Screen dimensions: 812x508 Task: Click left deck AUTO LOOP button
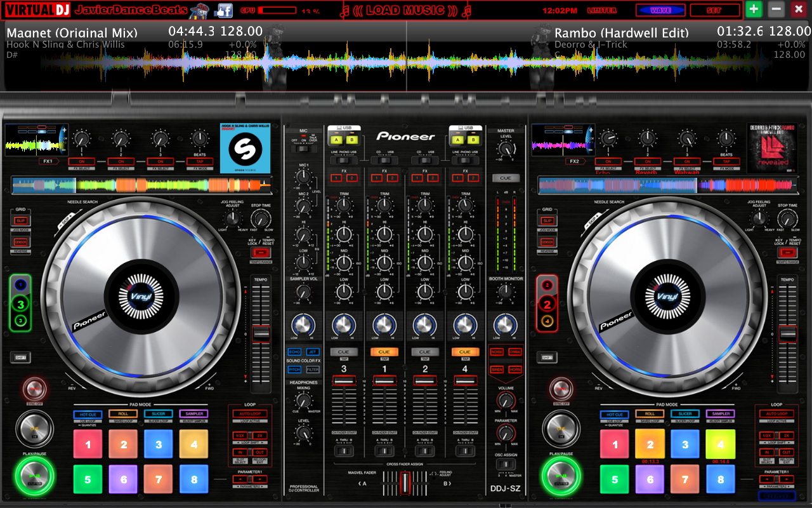(250, 414)
